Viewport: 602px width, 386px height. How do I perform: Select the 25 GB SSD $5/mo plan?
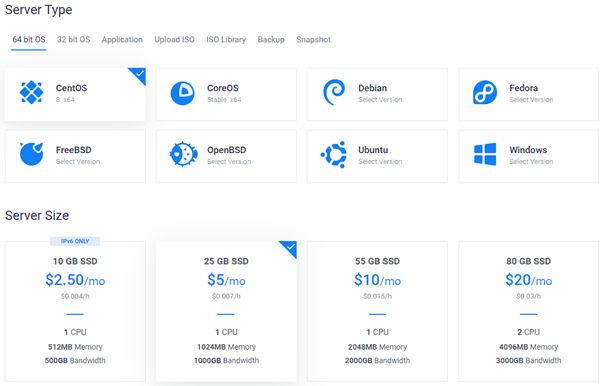[x=226, y=311]
